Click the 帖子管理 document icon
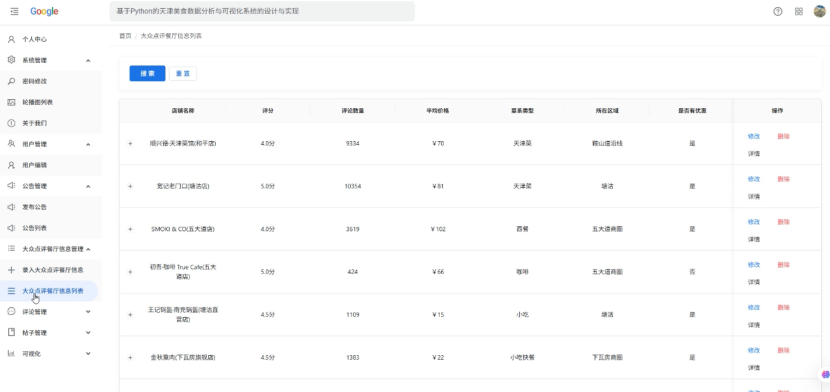 [x=11, y=332]
